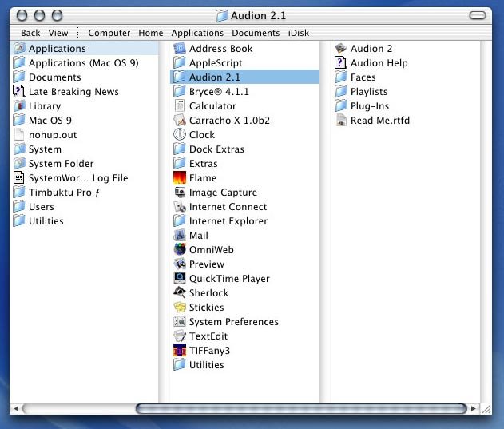Open iDisk from the toolbar
Viewport: 504px width, 429px height.
pos(299,33)
